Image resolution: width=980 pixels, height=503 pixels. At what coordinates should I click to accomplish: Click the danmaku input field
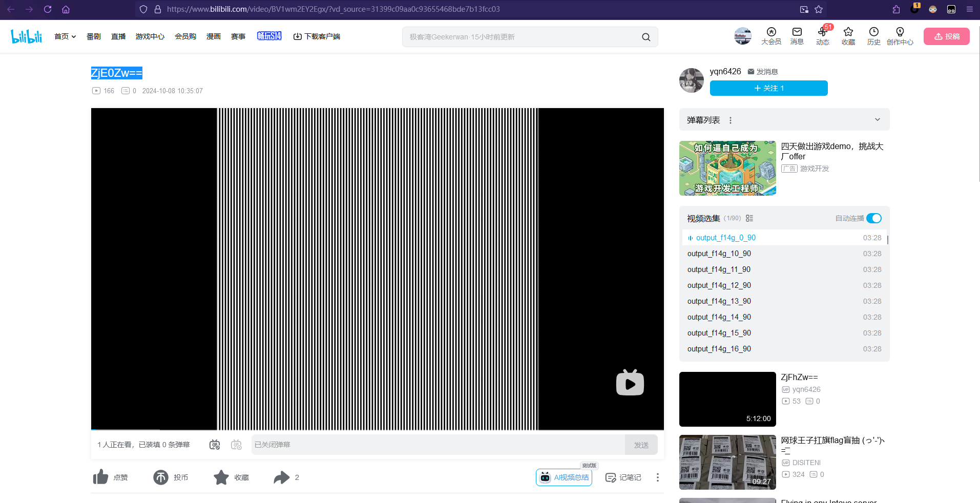439,445
